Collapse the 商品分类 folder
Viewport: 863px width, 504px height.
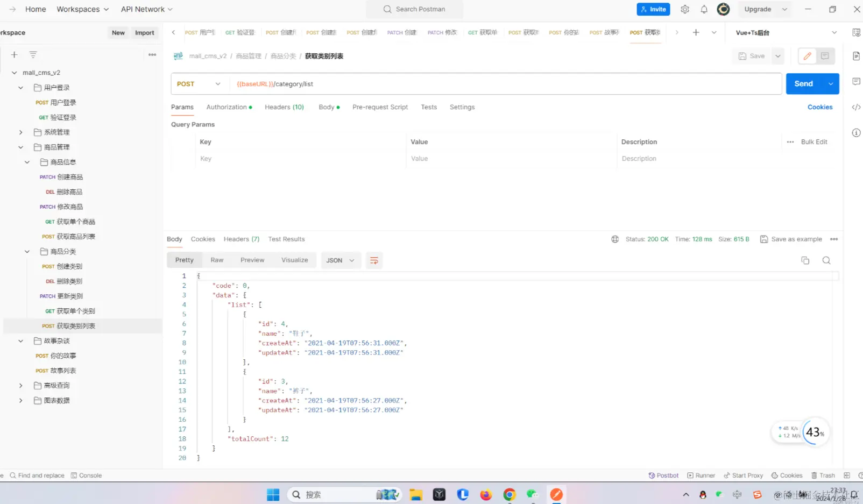point(27,252)
